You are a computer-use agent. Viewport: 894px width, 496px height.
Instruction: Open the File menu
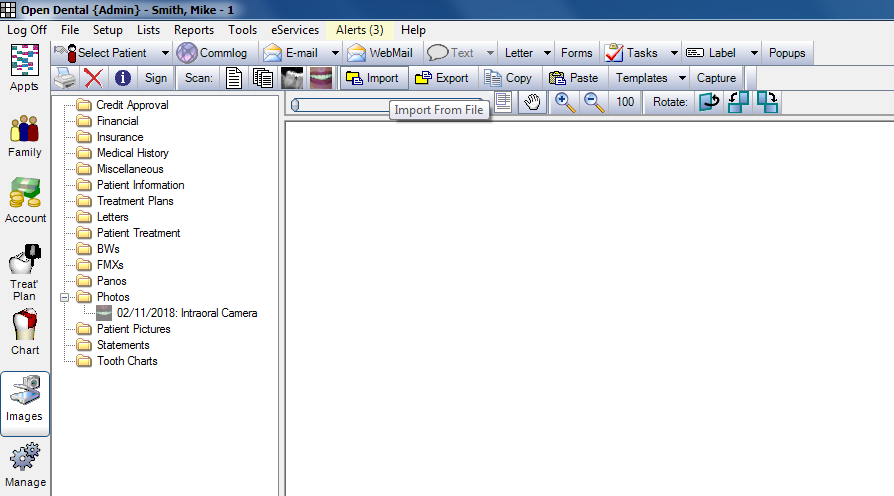70,30
